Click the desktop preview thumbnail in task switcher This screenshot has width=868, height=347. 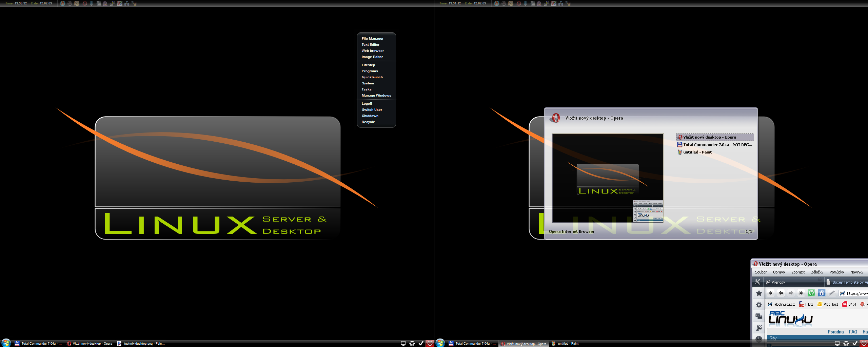(608, 178)
